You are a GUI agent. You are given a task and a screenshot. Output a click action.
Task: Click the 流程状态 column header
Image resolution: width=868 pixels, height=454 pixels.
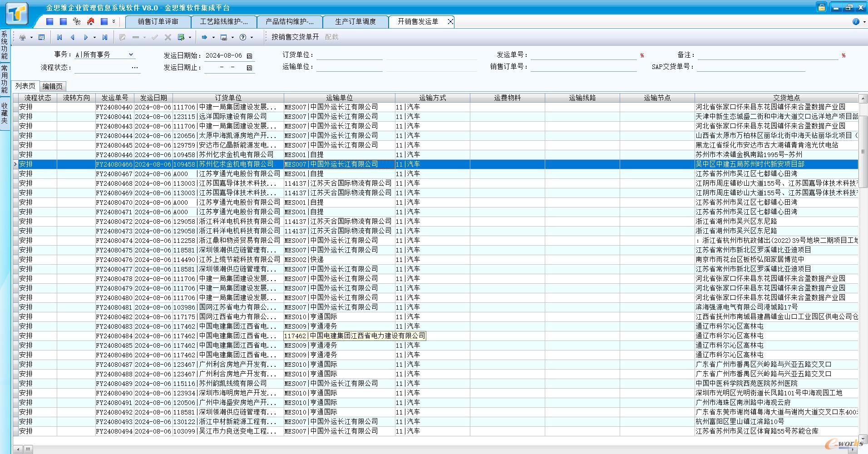[38, 98]
